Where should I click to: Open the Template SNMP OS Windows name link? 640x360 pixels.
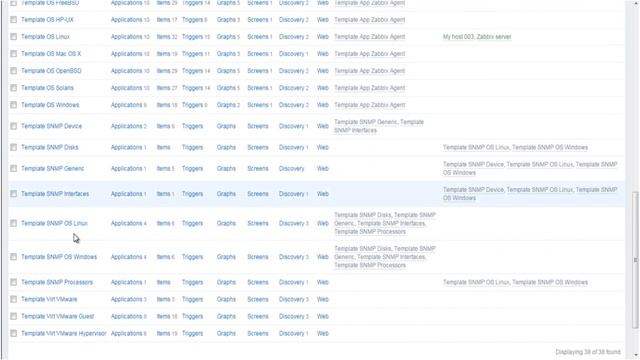[x=59, y=257]
